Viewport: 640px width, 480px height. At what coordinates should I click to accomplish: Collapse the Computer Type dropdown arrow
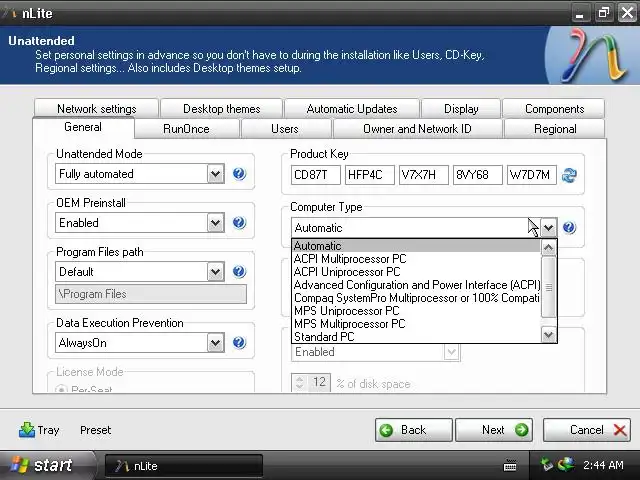click(x=549, y=228)
